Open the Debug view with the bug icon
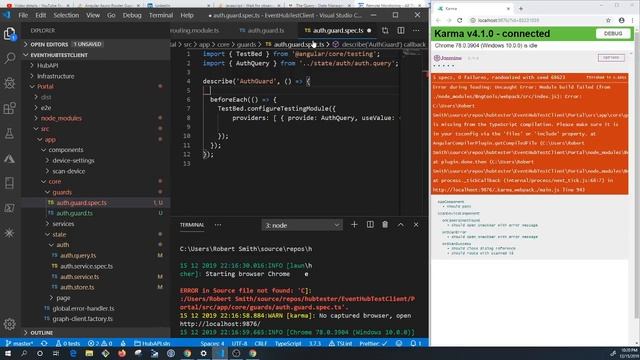Screen dimensions: 640x360 9,83
